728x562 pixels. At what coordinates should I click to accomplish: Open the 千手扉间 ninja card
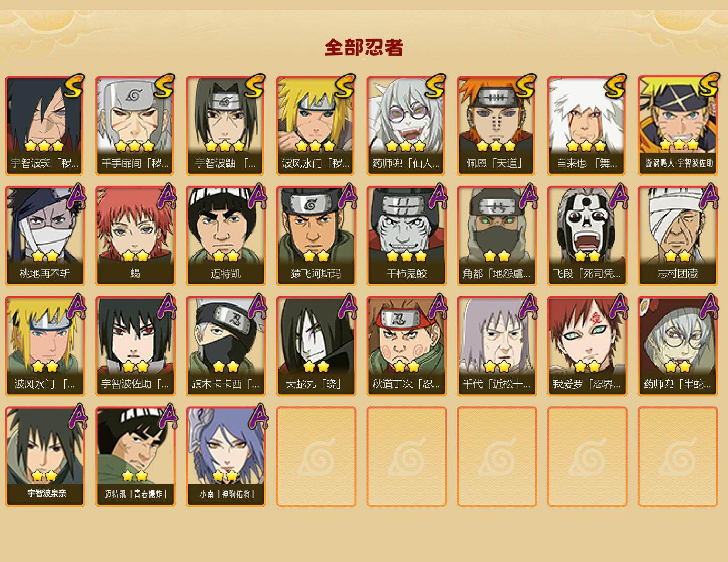[135, 125]
